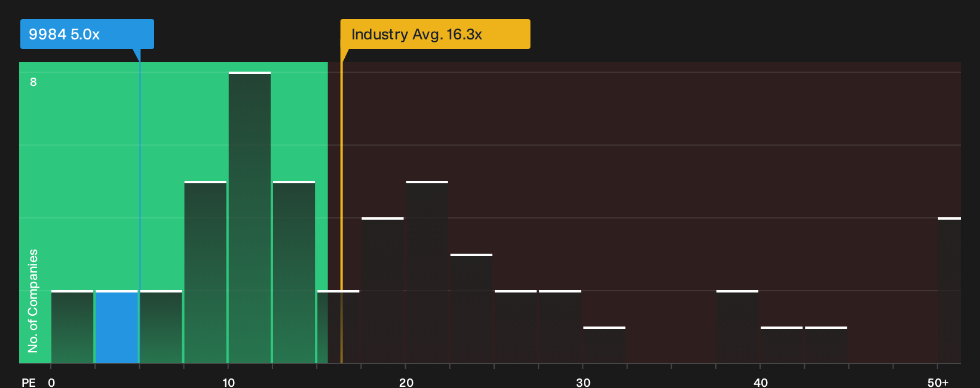Click x-axis label 40

click(x=761, y=382)
